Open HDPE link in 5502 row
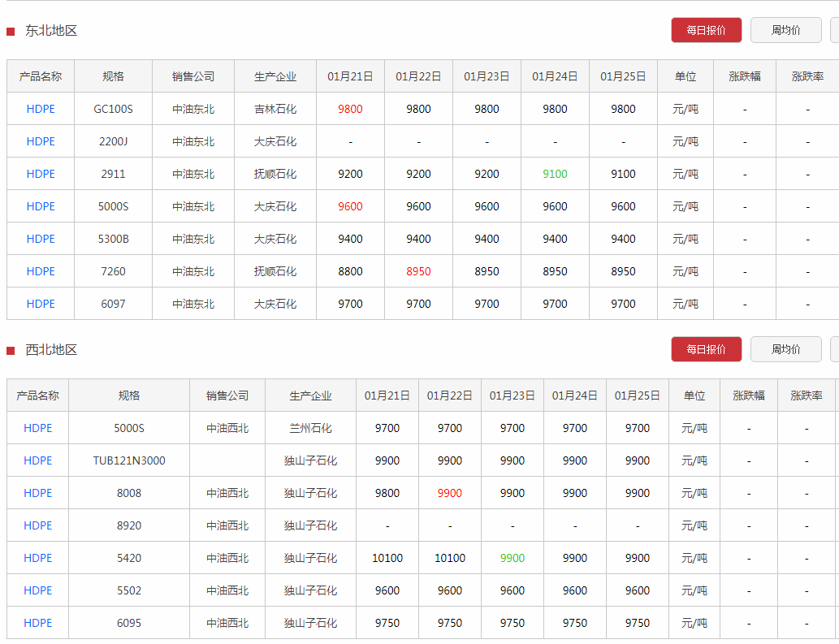839x644 pixels. (x=38, y=590)
